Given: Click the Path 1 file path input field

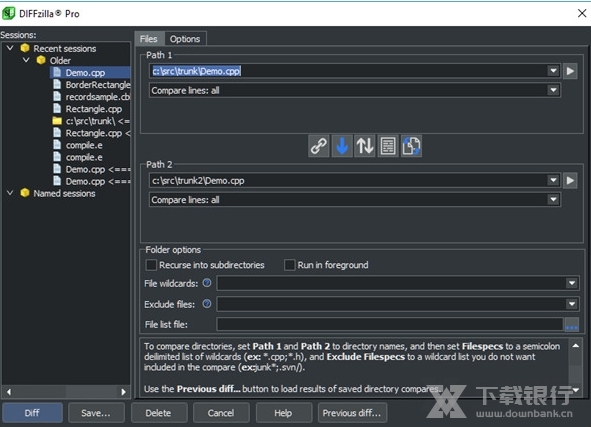Looking at the screenshot, I should coord(348,70).
